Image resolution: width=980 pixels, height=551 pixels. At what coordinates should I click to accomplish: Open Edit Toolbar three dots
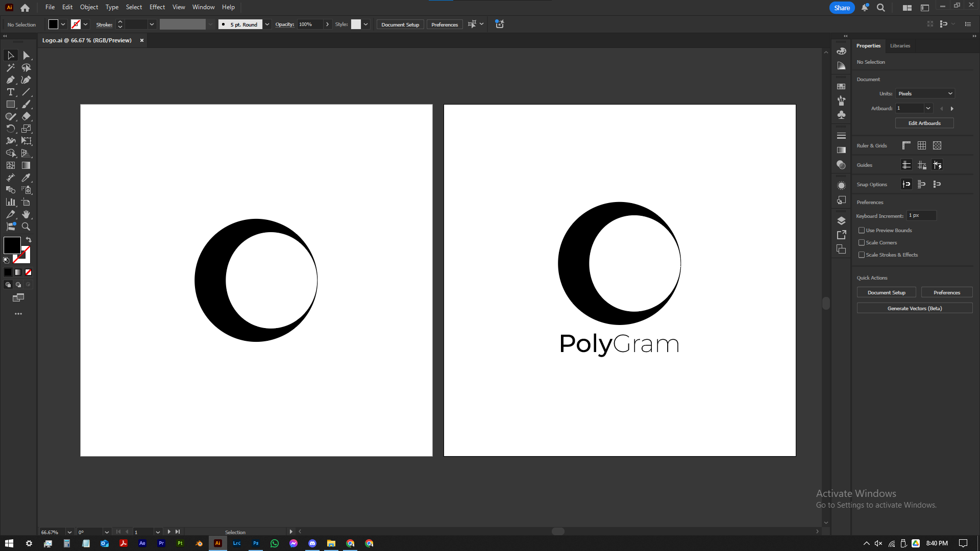point(18,314)
